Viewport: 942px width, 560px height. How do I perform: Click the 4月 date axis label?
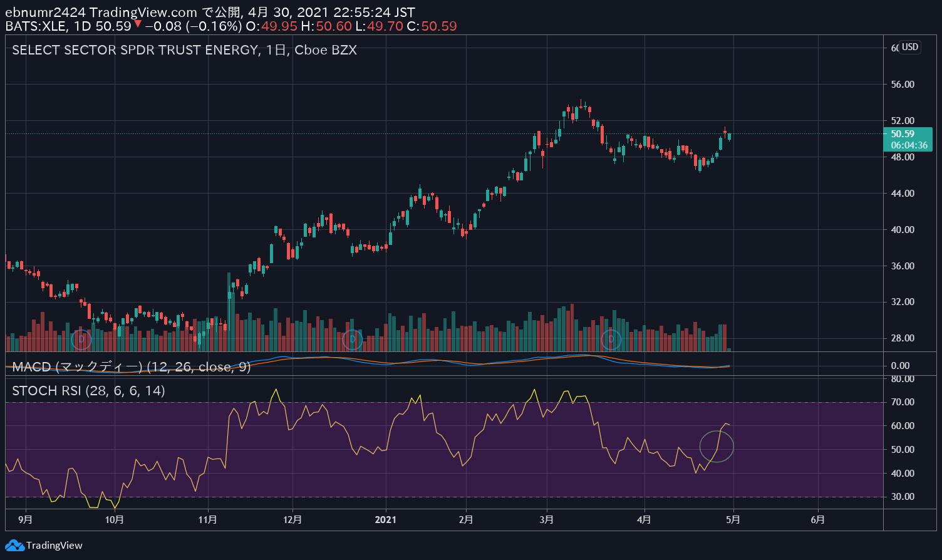644,520
